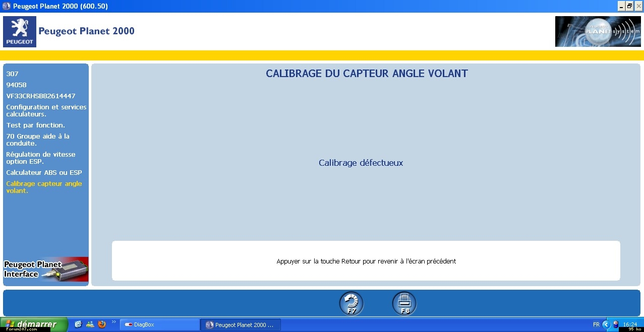
Task: Expand hidden quick launch icons chevron
Action: tap(113, 322)
